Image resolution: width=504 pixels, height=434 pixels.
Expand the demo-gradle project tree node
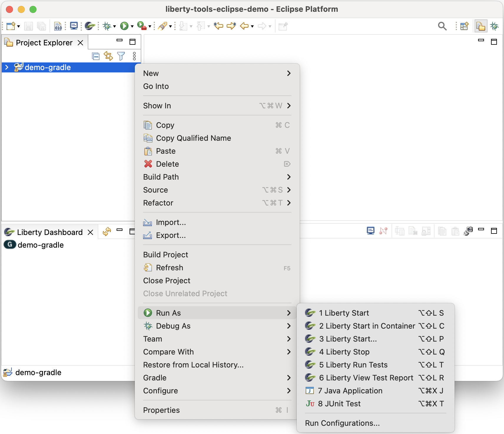pyautogui.click(x=7, y=67)
